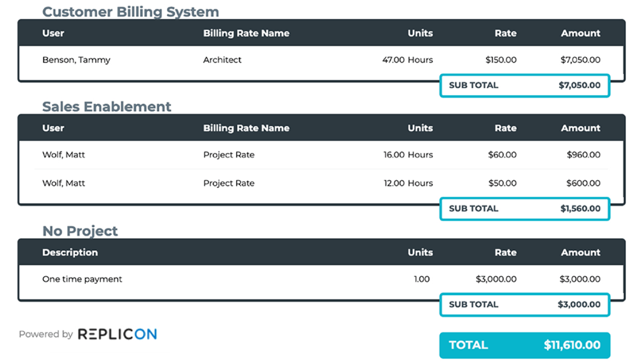This screenshot has height=364, width=641.
Task: Open the Customer Billing System heading
Action: click(x=130, y=12)
